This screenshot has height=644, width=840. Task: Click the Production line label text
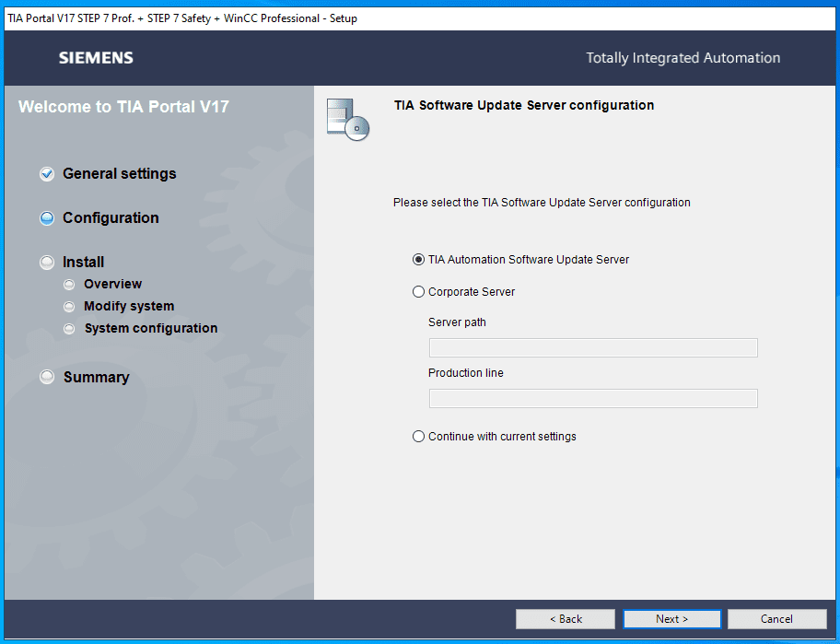(x=465, y=373)
